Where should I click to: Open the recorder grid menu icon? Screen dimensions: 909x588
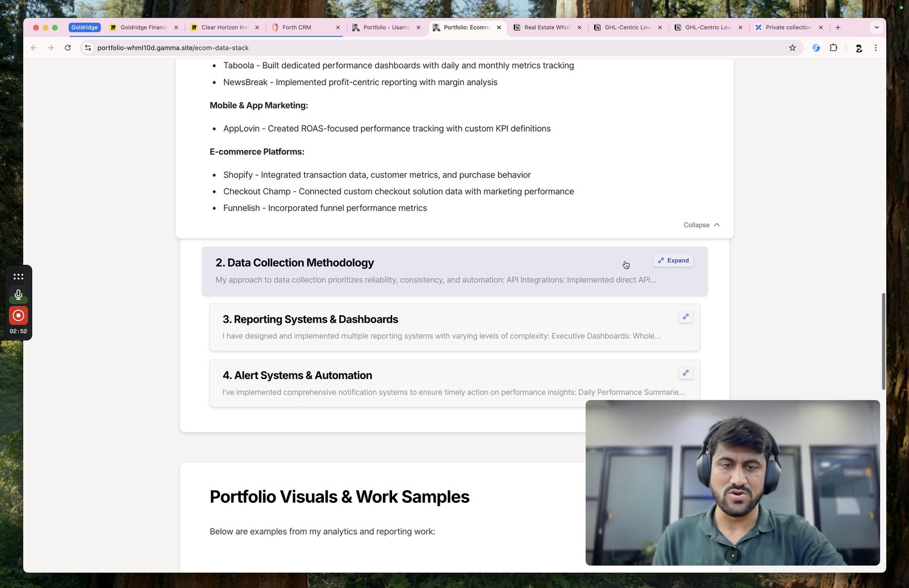[18, 277]
